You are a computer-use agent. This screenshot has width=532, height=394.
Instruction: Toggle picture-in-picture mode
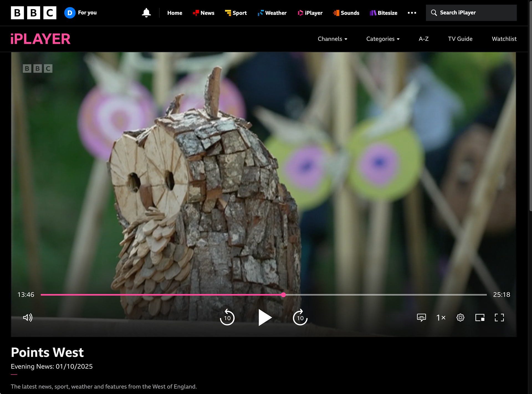pos(480,317)
